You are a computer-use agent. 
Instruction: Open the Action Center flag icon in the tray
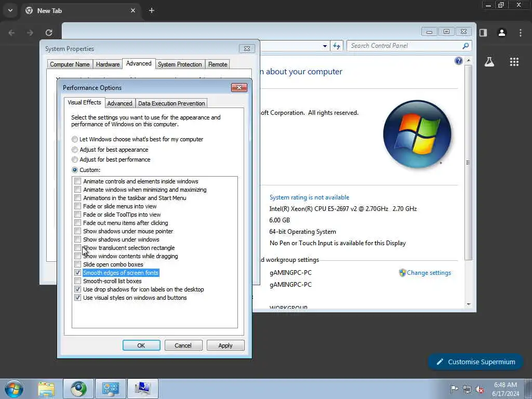coord(454,389)
